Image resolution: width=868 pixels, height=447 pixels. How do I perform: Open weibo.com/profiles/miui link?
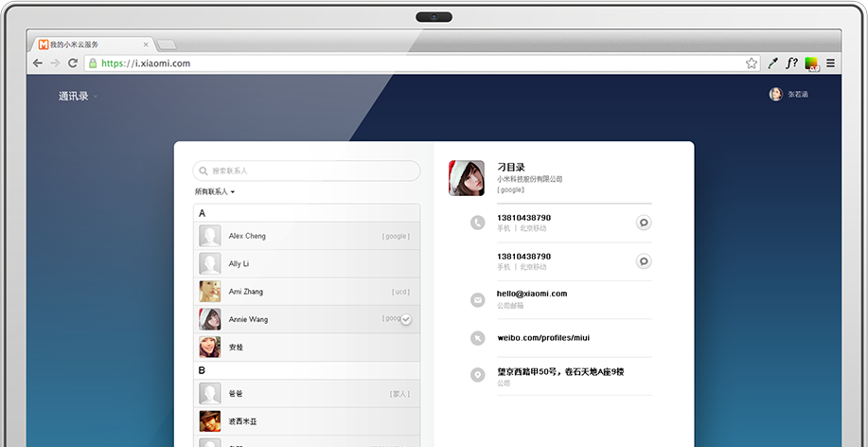543,338
